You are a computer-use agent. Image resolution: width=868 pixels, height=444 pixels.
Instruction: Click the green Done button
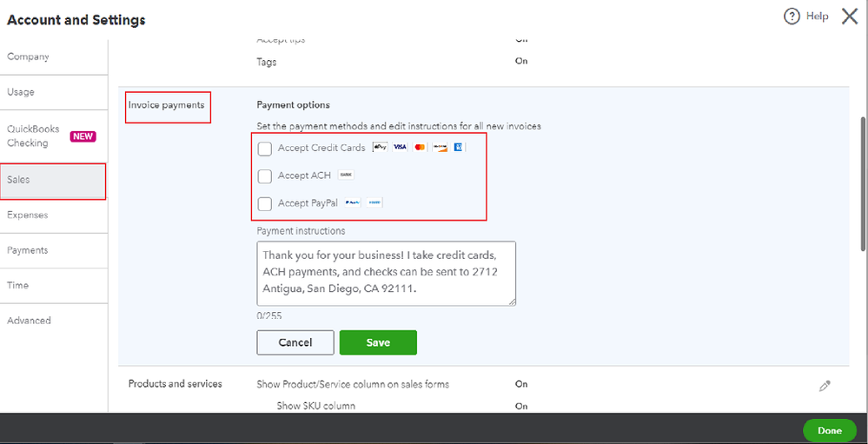click(x=829, y=430)
